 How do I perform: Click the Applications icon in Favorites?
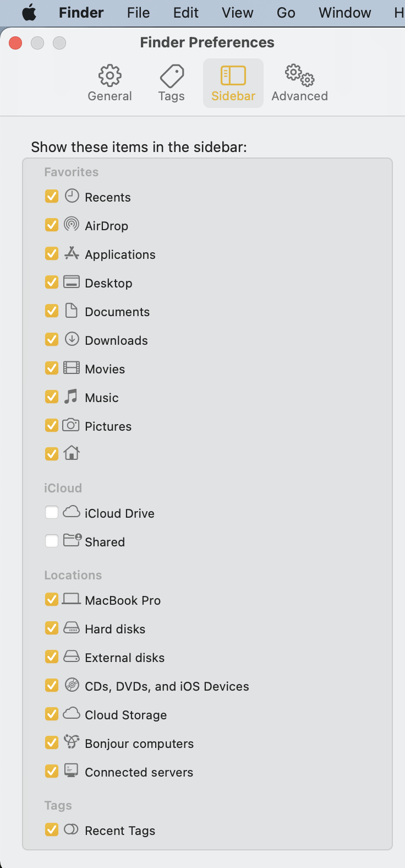coord(72,253)
